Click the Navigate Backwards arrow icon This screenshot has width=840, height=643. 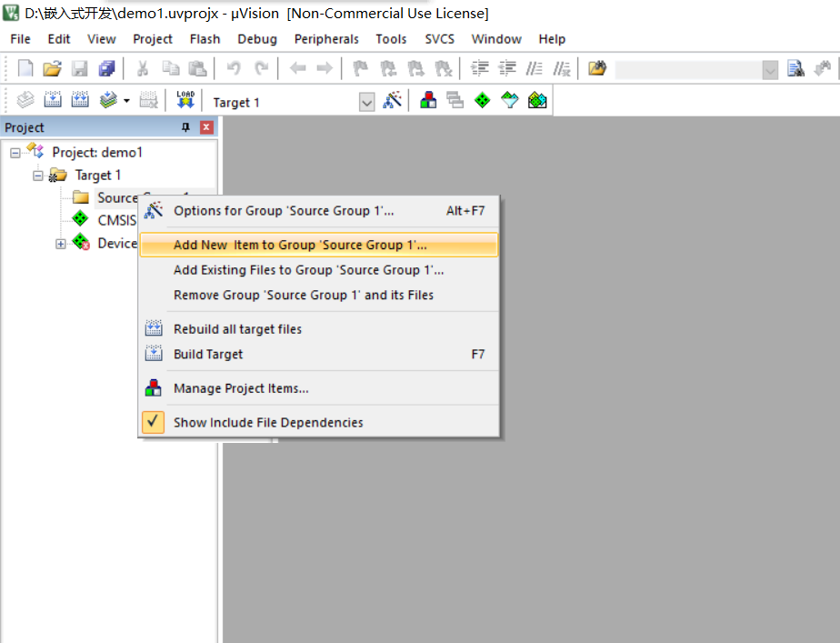(x=297, y=68)
